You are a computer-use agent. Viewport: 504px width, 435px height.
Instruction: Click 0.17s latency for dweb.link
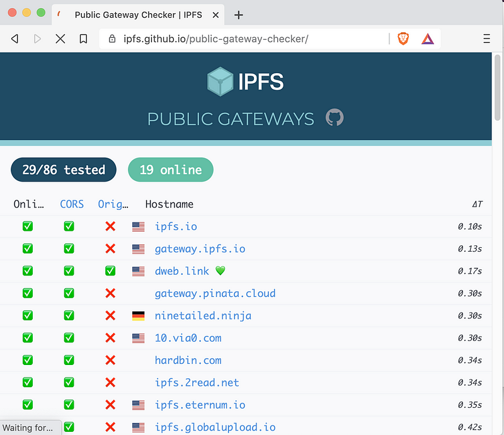(469, 271)
